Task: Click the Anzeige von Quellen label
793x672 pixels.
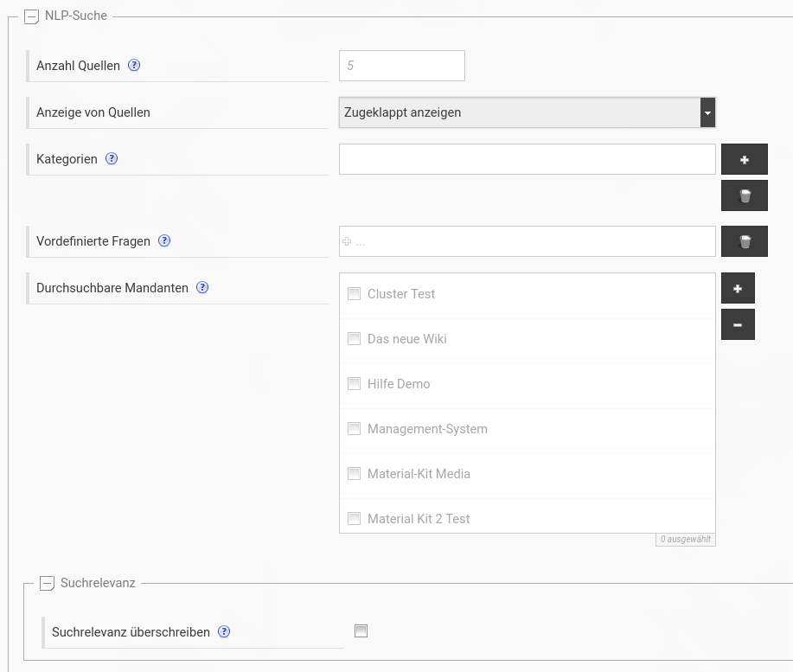Action: point(93,112)
